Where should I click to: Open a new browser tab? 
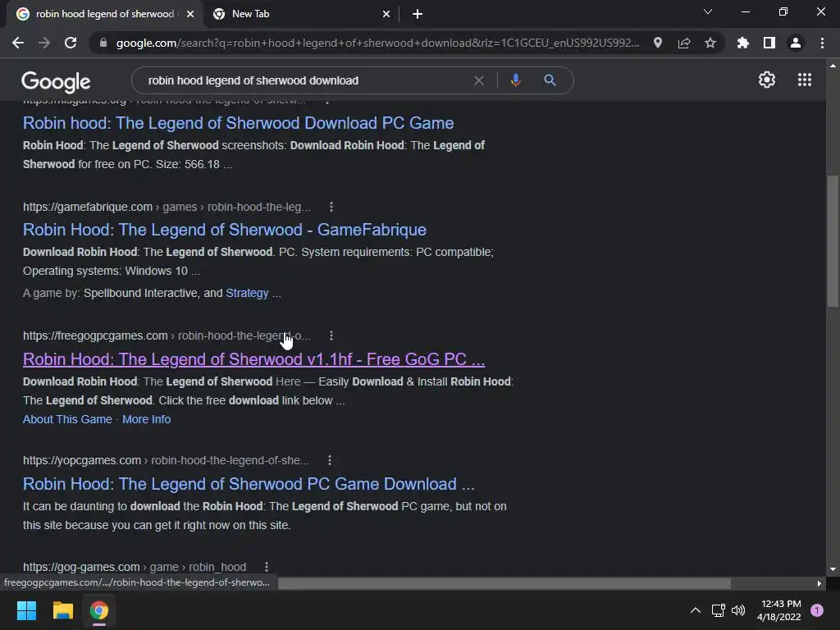point(418,14)
